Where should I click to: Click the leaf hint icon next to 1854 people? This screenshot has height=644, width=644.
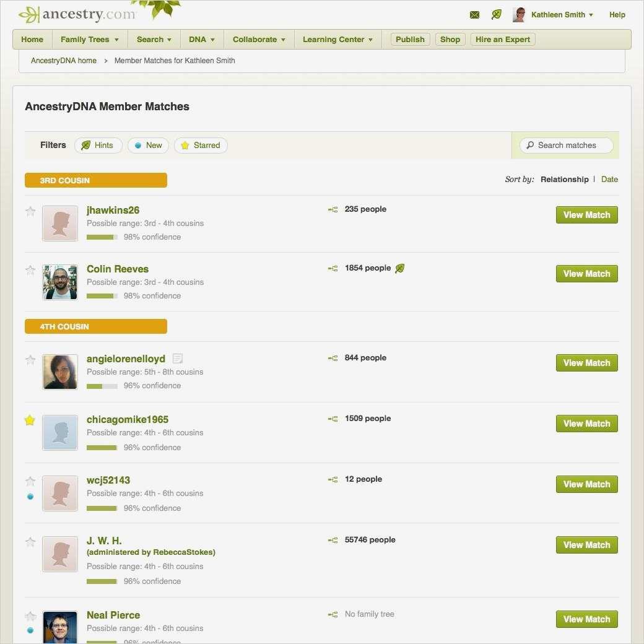click(399, 268)
